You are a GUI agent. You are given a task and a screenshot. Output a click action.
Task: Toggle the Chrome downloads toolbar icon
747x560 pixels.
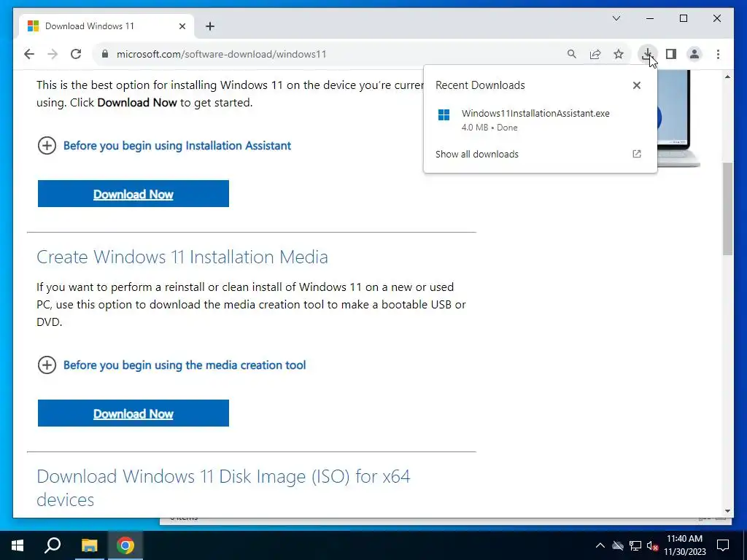click(647, 54)
